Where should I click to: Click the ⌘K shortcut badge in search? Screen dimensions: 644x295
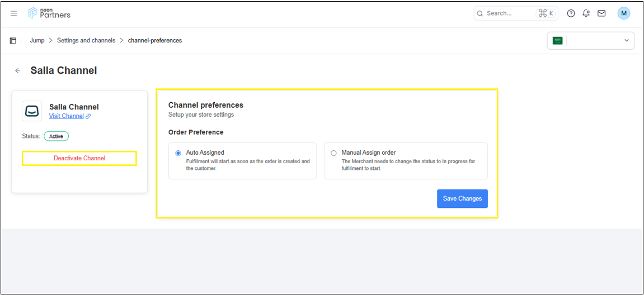pyautogui.click(x=546, y=13)
